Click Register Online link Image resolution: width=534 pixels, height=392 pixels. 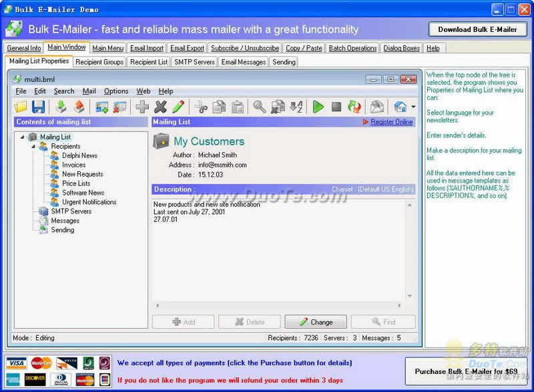click(392, 122)
